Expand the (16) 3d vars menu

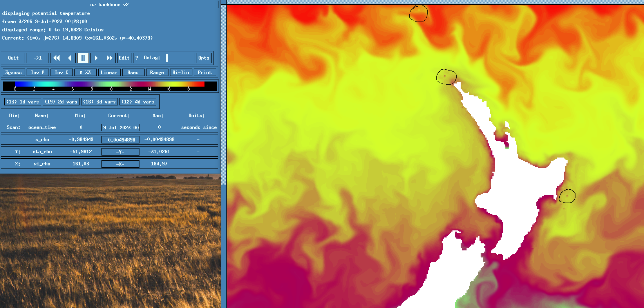coord(99,102)
